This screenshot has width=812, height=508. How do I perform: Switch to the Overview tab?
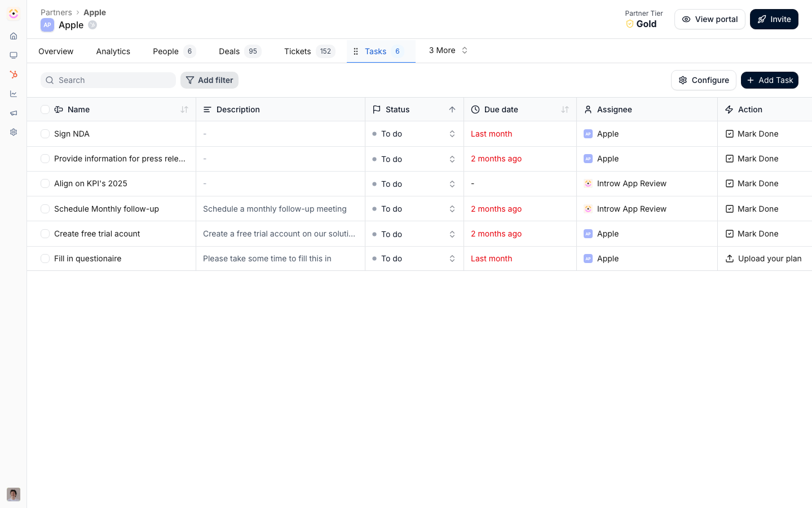pyautogui.click(x=56, y=51)
